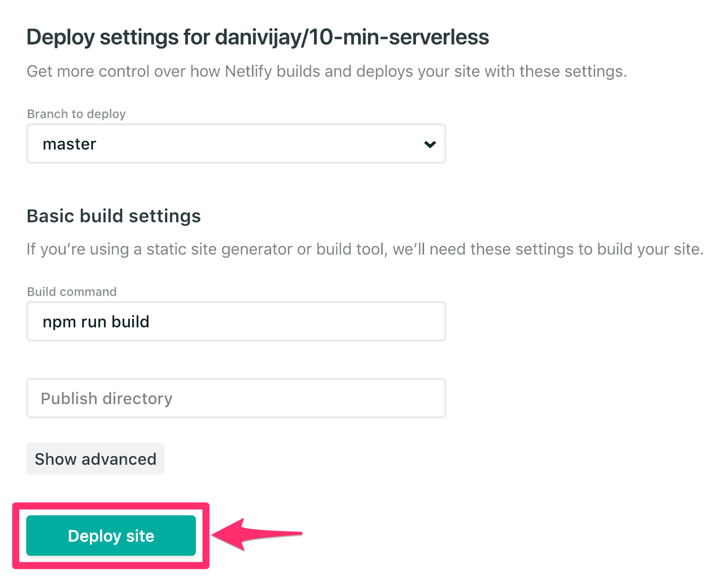Viewport: 728px width, 581px height.
Task: Click the Build command label
Action: pos(71,292)
